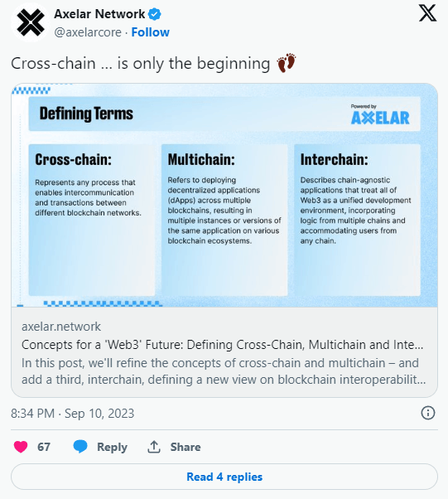Expand the Read 4 replies thread

tap(224, 477)
